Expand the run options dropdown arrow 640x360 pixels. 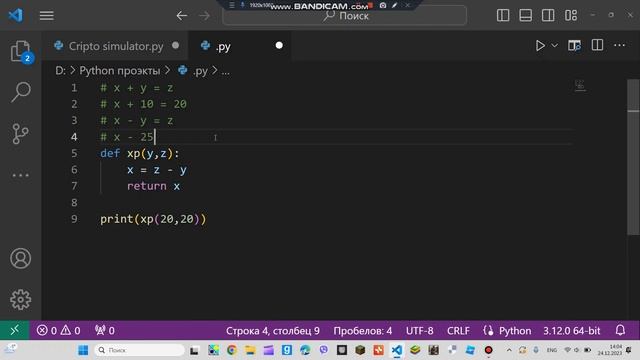click(x=554, y=45)
